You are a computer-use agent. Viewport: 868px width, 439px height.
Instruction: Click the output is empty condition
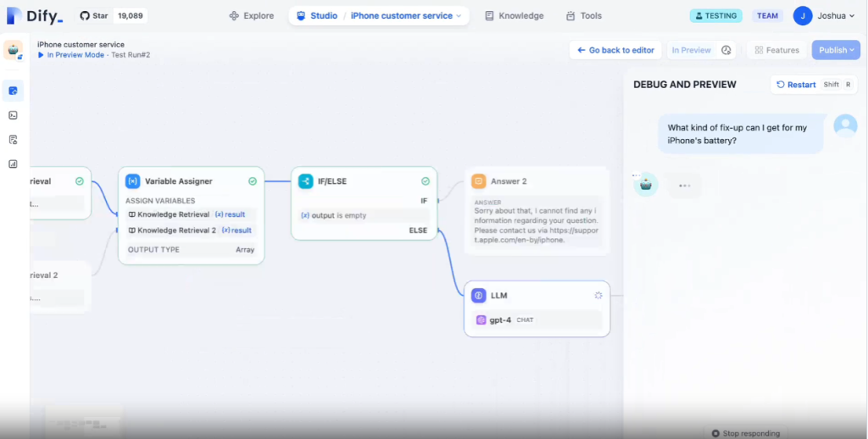[364, 215]
